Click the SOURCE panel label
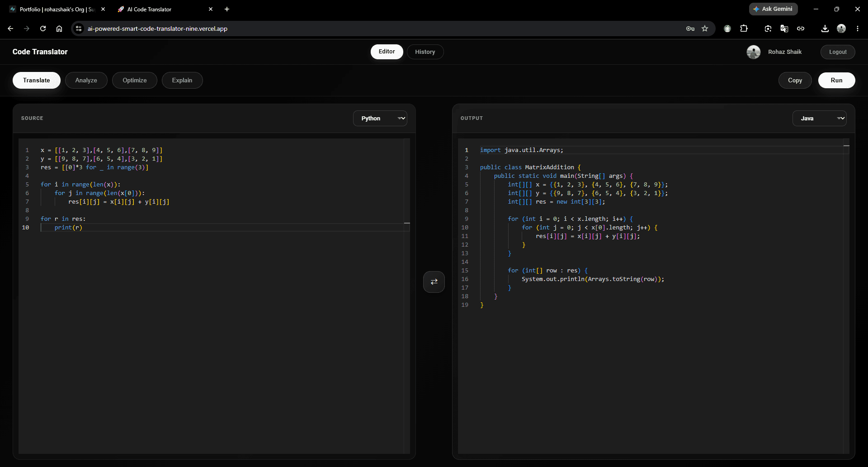Viewport: 868px width, 467px height. tap(32, 118)
